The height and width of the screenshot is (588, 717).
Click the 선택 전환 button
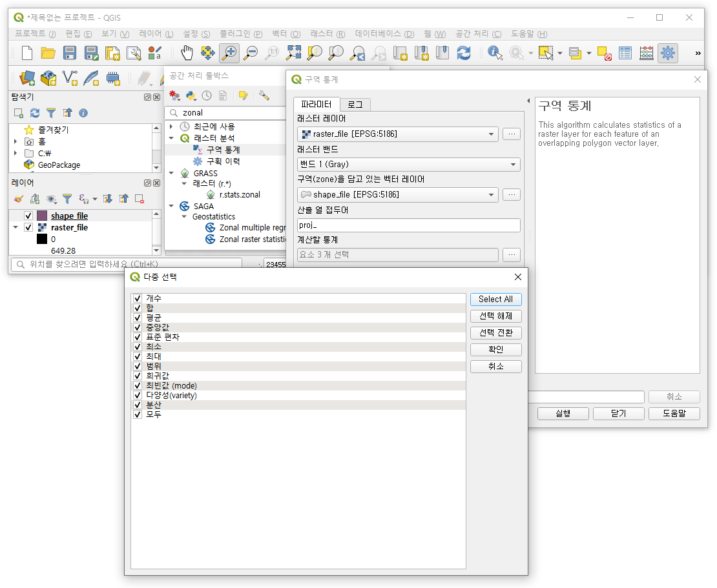(x=495, y=333)
